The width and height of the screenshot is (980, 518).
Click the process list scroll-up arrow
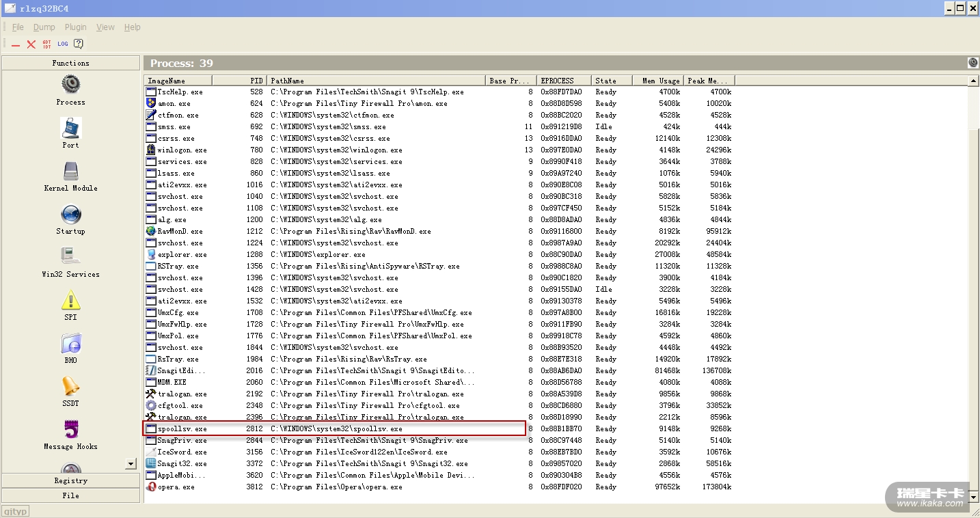(974, 81)
